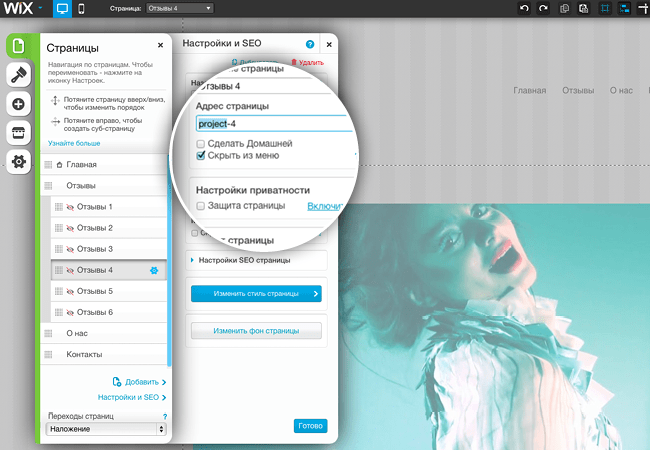Screen dimensions: 650x450
Task: Open the Wix logo menu
Action: coord(18,8)
